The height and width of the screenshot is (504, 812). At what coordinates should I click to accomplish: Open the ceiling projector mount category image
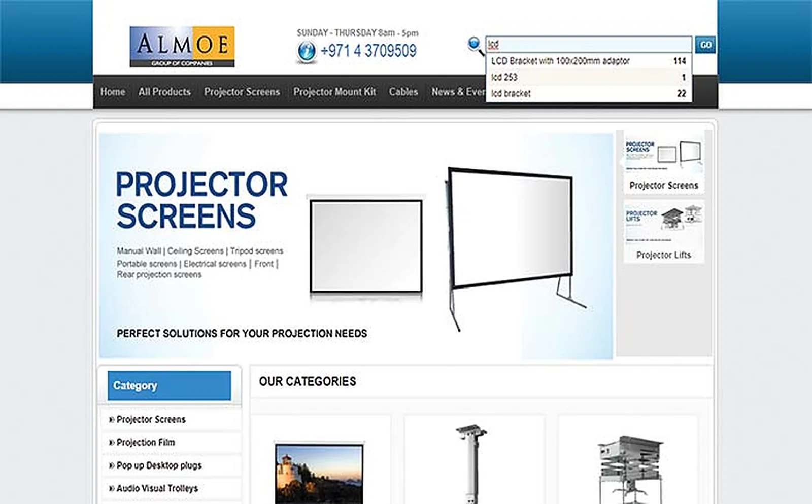(471, 464)
